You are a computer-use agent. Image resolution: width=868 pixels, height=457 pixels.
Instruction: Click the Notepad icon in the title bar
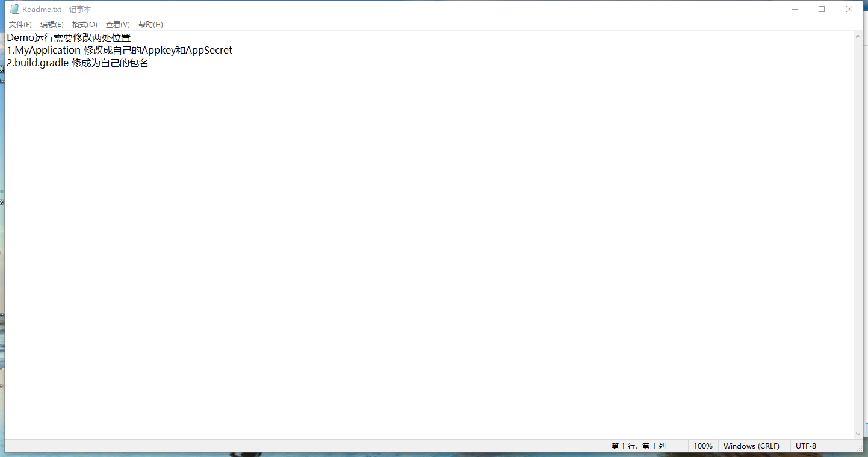[x=14, y=9]
